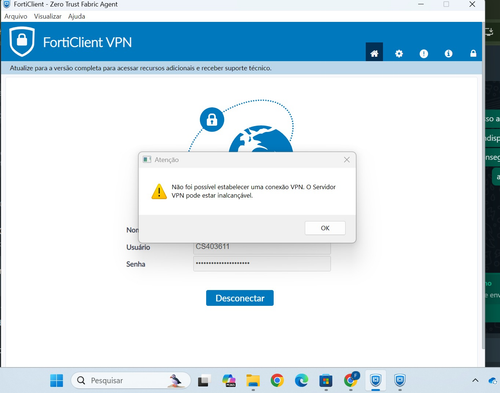500x393 pixels.
Task: Open the settings gear icon in FortiClient header
Action: point(399,53)
